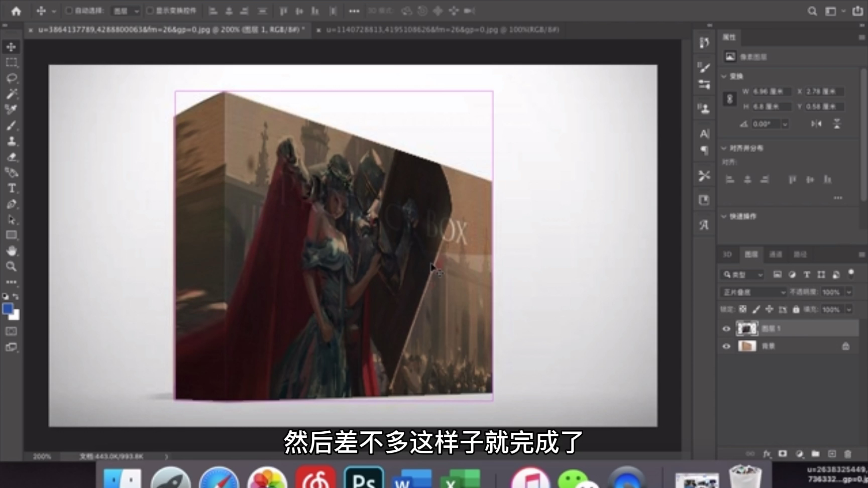Select the Zoom tool in the toolbox
Image resolution: width=868 pixels, height=488 pixels.
[11, 266]
